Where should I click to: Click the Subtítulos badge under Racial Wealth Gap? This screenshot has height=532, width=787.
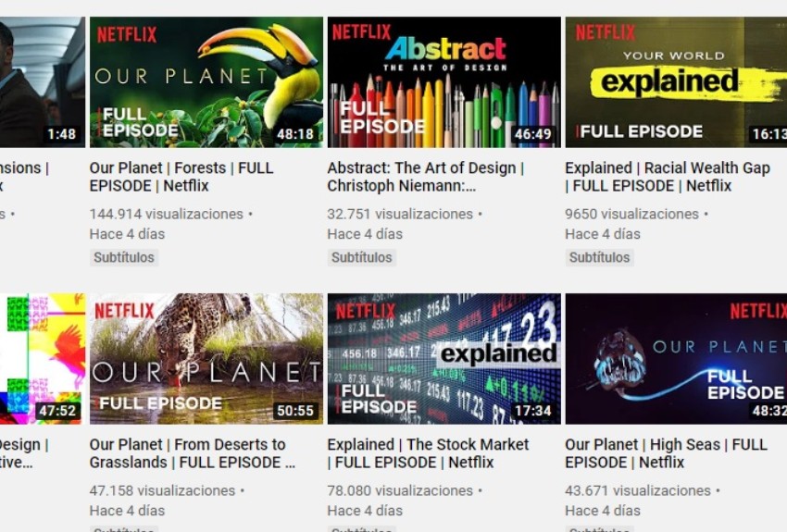(599, 257)
